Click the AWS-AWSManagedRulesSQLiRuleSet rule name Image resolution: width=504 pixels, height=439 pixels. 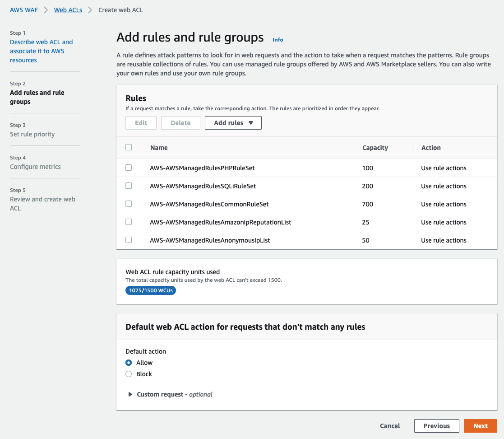(203, 186)
